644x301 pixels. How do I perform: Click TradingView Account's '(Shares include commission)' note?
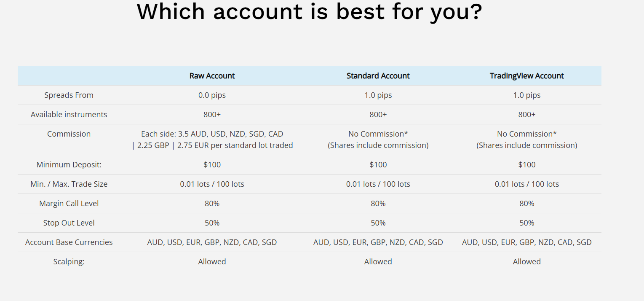coord(526,145)
